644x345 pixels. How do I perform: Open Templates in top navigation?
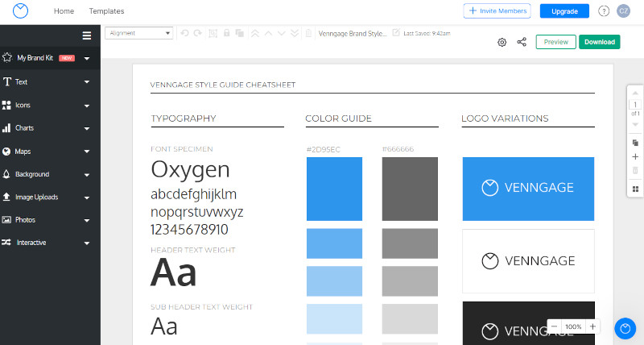(x=106, y=11)
